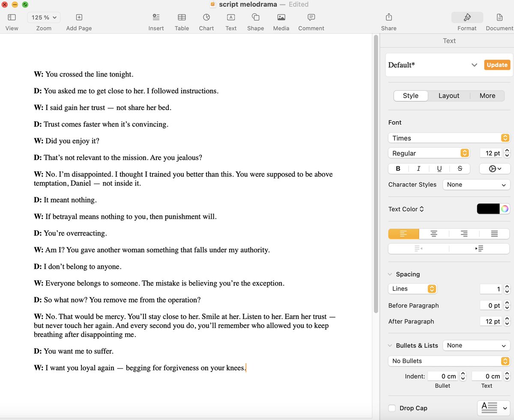This screenshot has width=514, height=420.
Task: Click the font size 12 pt field
Action: click(x=490, y=153)
